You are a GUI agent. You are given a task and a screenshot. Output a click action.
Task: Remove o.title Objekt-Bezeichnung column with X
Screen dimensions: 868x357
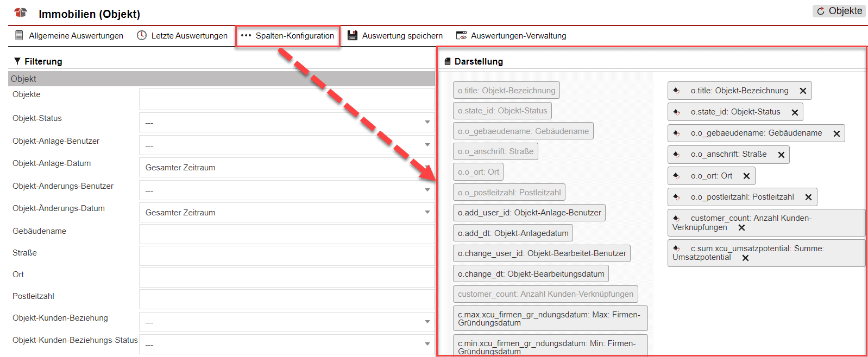[x=803, y=91]
